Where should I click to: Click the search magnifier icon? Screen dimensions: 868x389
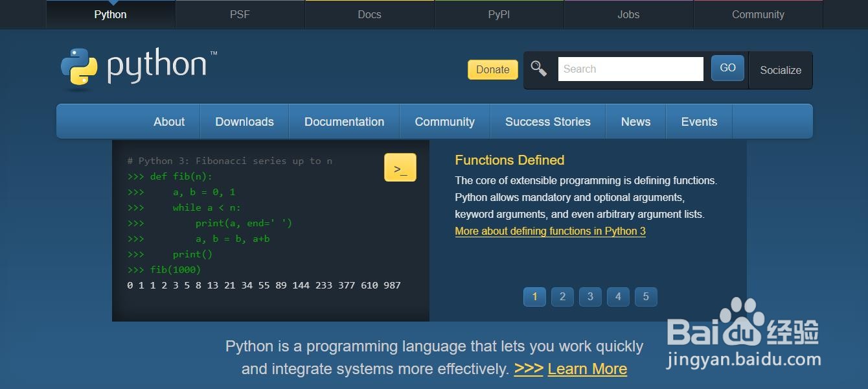pos(538,67)
